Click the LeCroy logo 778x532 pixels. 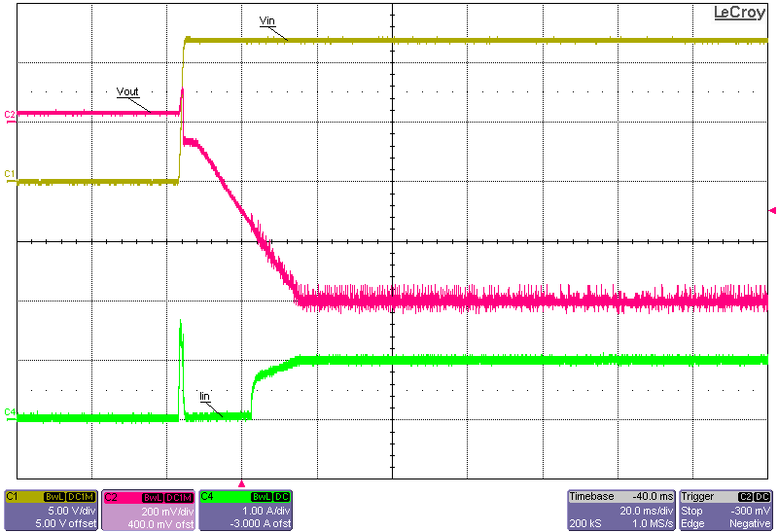739,13
